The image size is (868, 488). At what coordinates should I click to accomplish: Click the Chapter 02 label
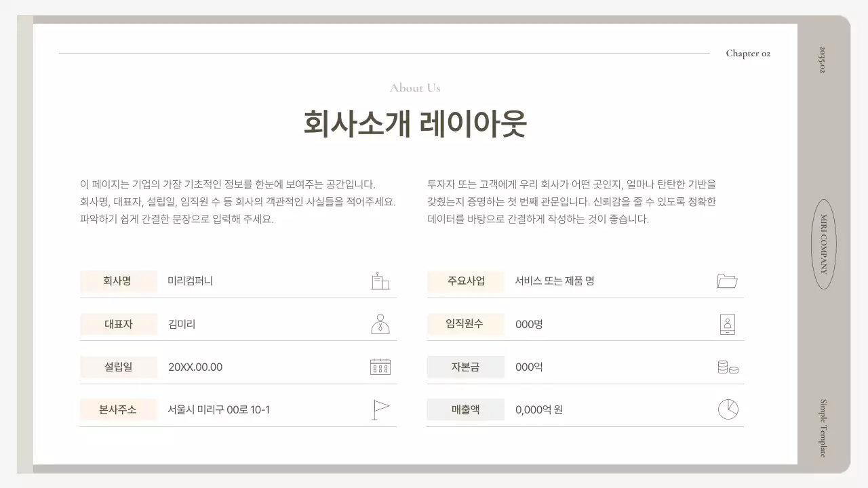[747, 53]
